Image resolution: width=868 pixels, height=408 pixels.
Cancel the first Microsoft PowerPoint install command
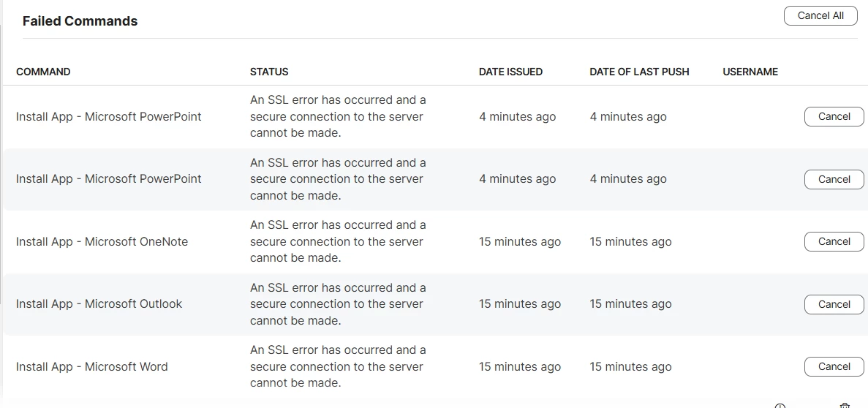point(834,116)
